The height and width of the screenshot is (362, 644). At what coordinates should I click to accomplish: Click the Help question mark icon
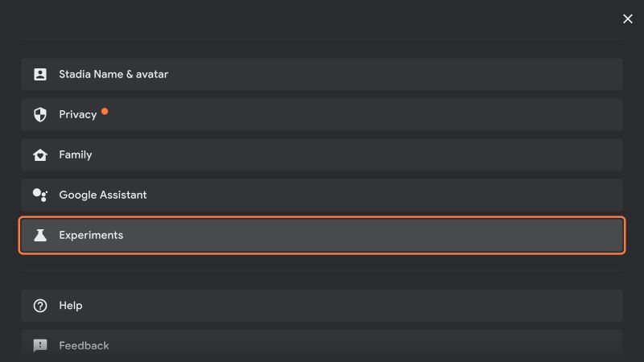point(39,306)
